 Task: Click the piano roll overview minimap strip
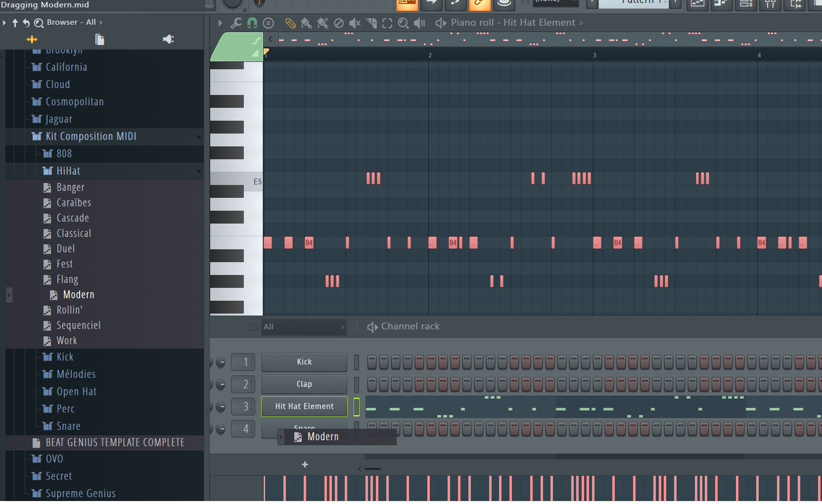click(x=549, y=40)
